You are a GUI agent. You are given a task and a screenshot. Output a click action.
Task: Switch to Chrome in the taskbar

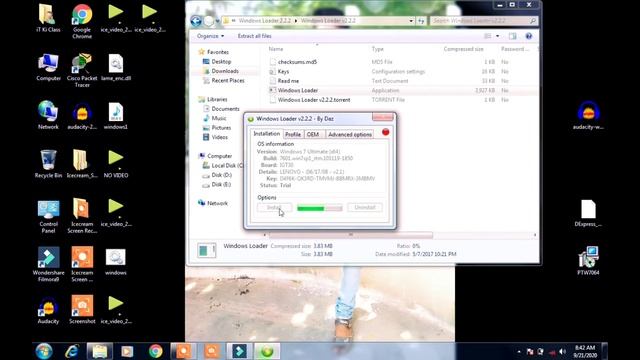click(156, 351)
